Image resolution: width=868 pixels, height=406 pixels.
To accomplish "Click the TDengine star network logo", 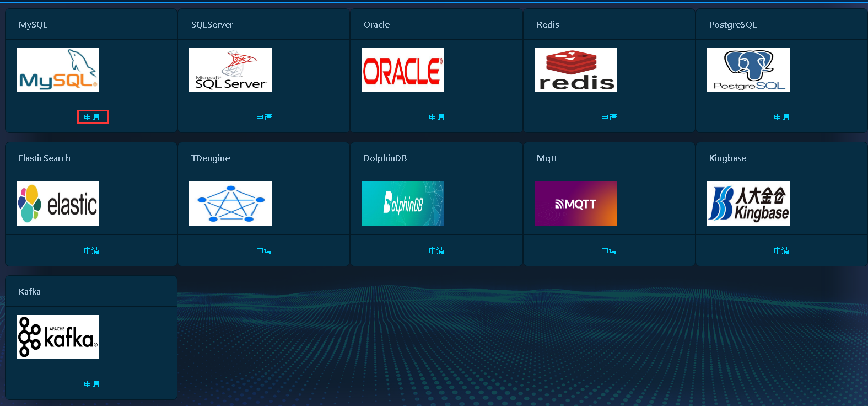I will click(230, 204).
